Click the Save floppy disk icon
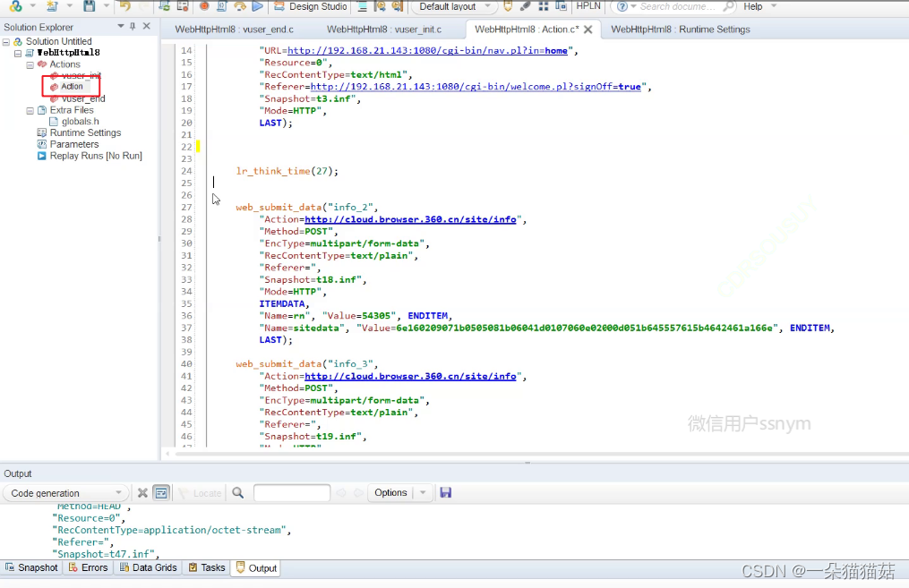 tap(90, 5)
